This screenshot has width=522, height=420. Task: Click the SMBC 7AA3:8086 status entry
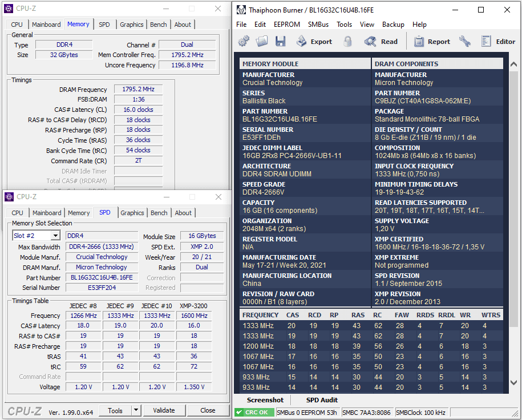point(366,413)
